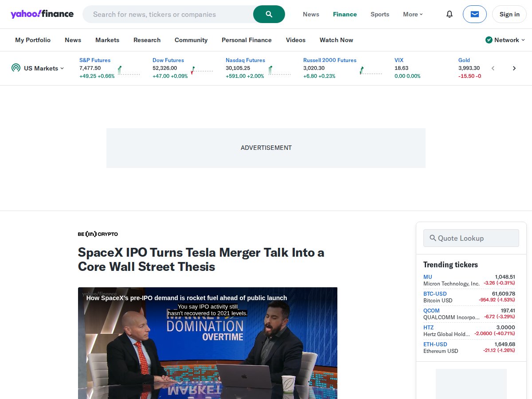Open the ETH-USD trending ticker
Image resolution: width=532 pixels, height=399 pixels.
pos(435,344)
